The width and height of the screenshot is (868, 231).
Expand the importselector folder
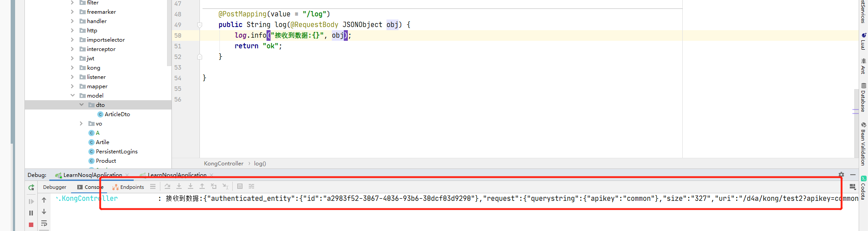pyautogui.click(x=72, y=40)
